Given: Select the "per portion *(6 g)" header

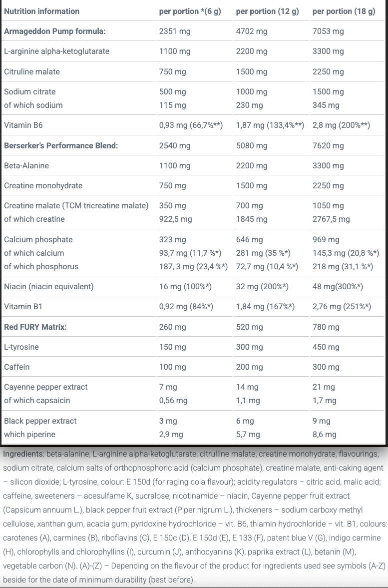Looking at the screenshot, I should tap(190, 11).
